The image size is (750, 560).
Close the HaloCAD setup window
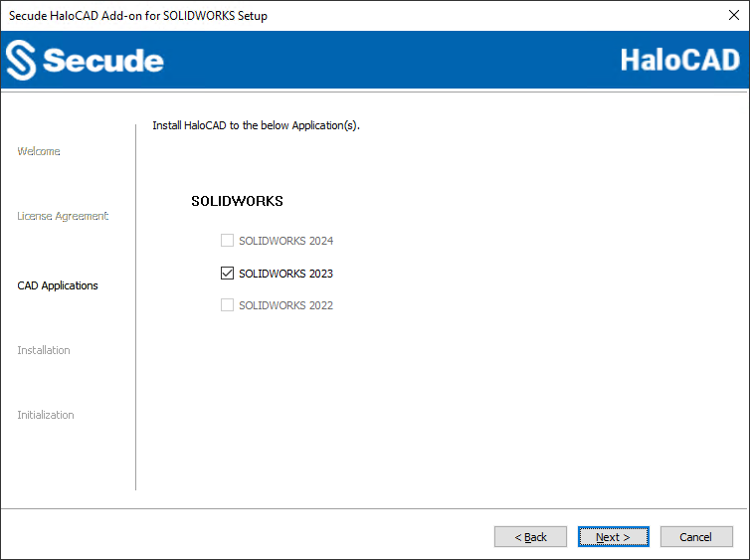point(733,16)
